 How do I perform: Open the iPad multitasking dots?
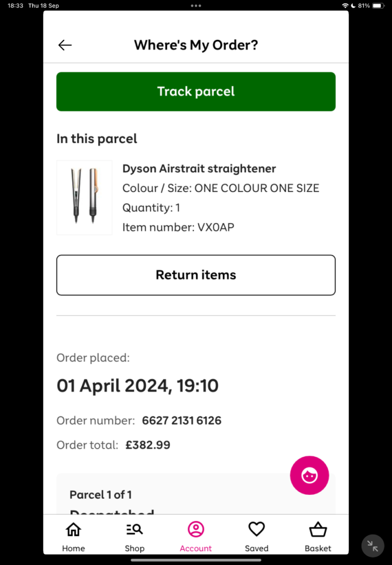(x=196, y=6)
